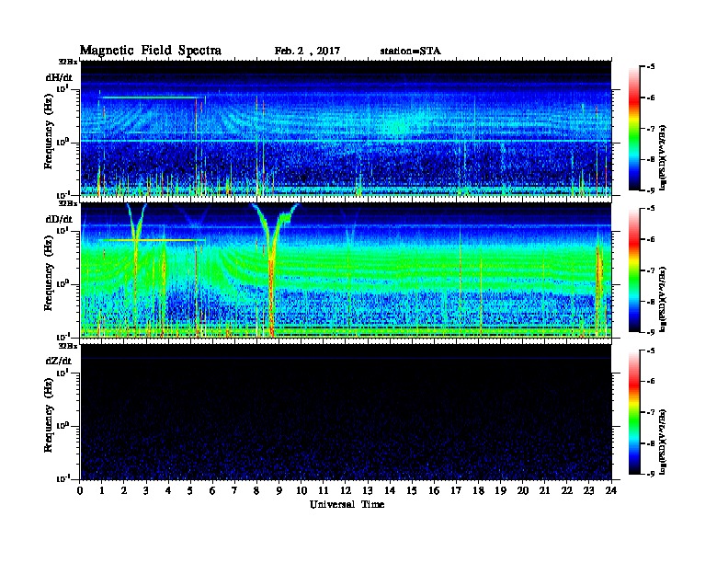This screenshot has width=728, height=563.
Task: Click the dH/dt panel label
Action: tap(59, 77)
